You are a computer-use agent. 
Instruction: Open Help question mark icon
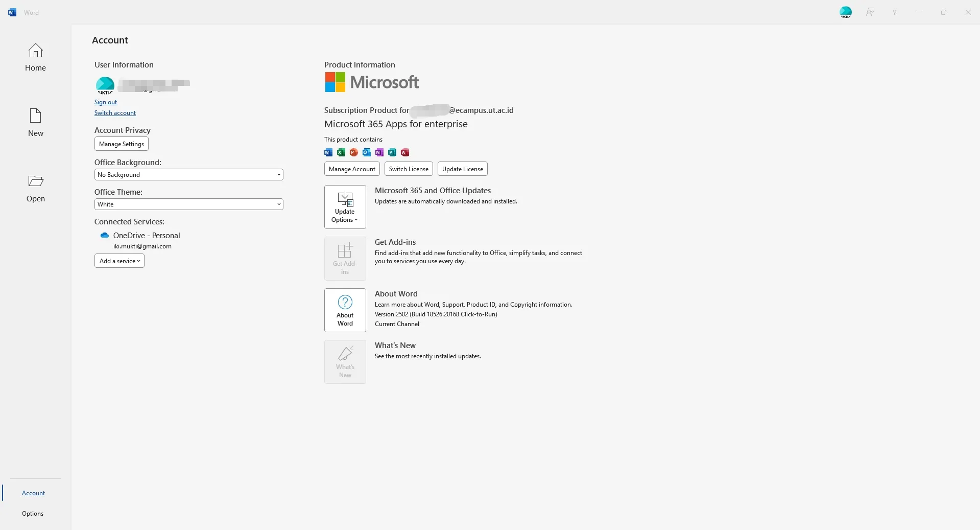pos(895,12)
